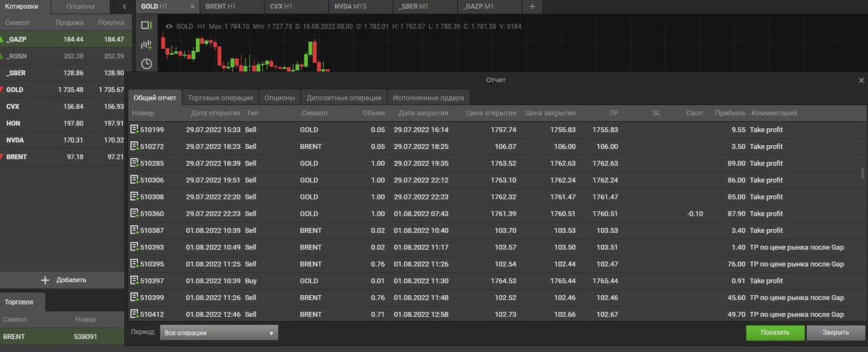Open the report's Опционы tab
868x352 pixels.
(279, 98)
